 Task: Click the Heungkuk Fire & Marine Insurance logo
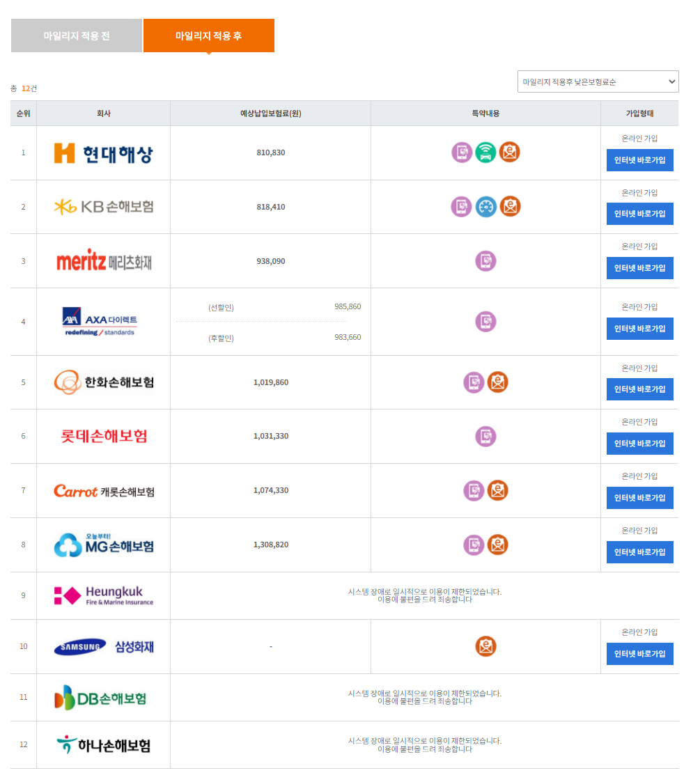point(104,596)
